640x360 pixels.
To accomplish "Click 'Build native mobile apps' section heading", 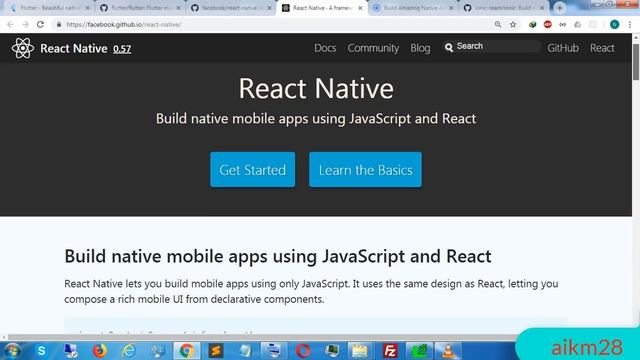I will coord(278,256).
